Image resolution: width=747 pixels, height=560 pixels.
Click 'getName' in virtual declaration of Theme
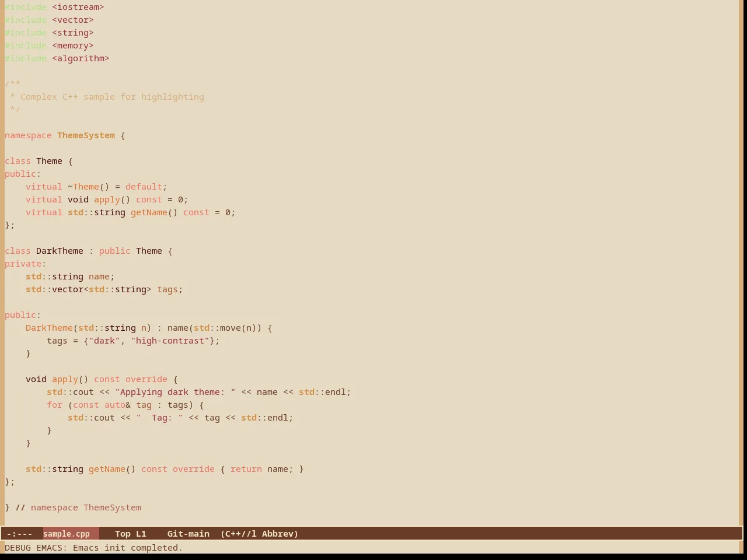(x=149, y=212)
